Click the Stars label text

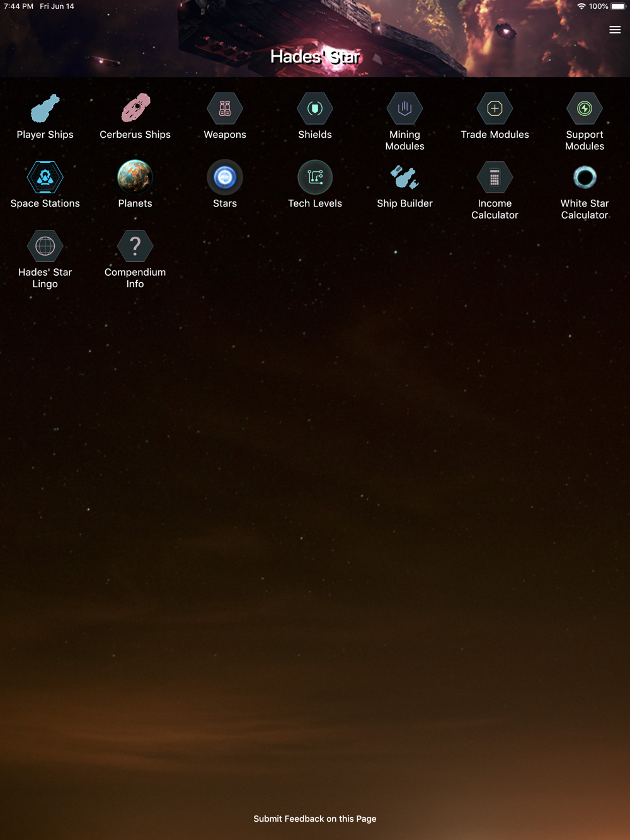225,203
